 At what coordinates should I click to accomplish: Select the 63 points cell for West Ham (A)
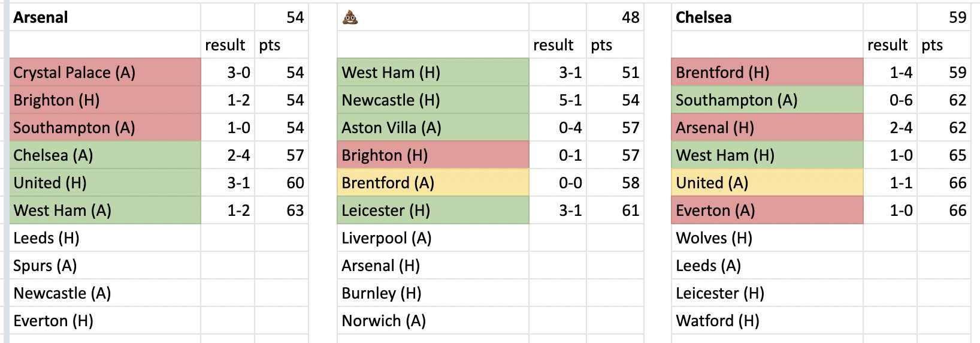point(282,210)
